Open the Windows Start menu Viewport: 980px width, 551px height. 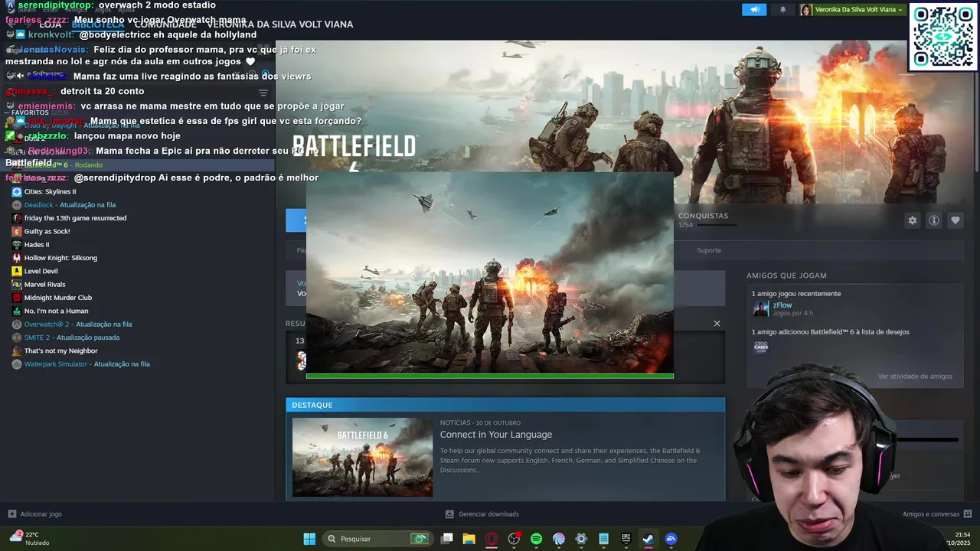click(x=309, y=539)
